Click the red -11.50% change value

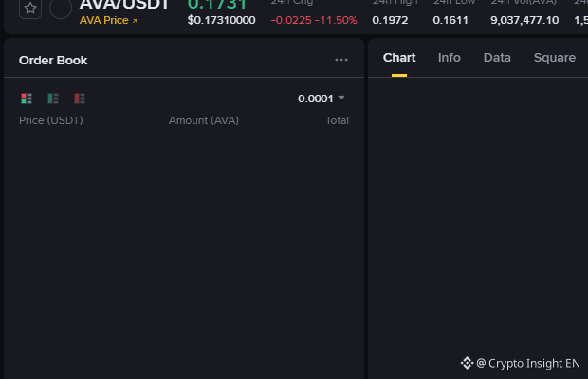pos(336,20)
